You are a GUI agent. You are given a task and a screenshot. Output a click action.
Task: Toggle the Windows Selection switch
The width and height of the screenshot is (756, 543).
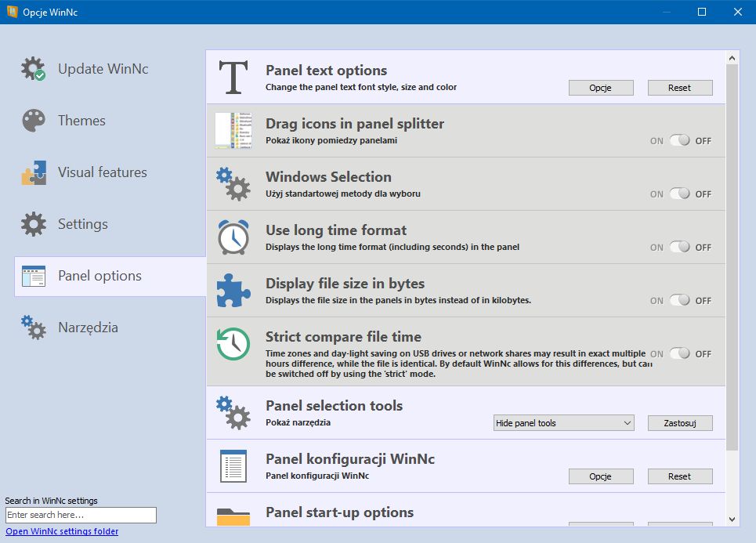680,194
